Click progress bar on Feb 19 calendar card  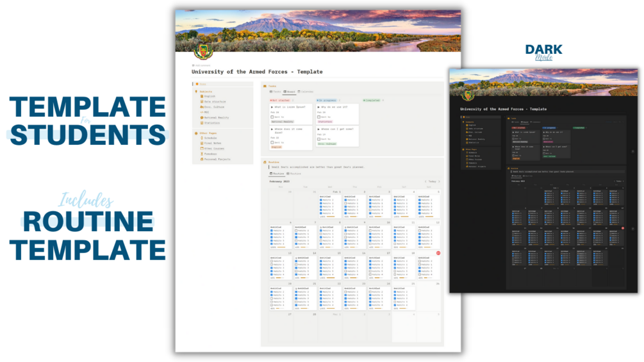[428, 278]
